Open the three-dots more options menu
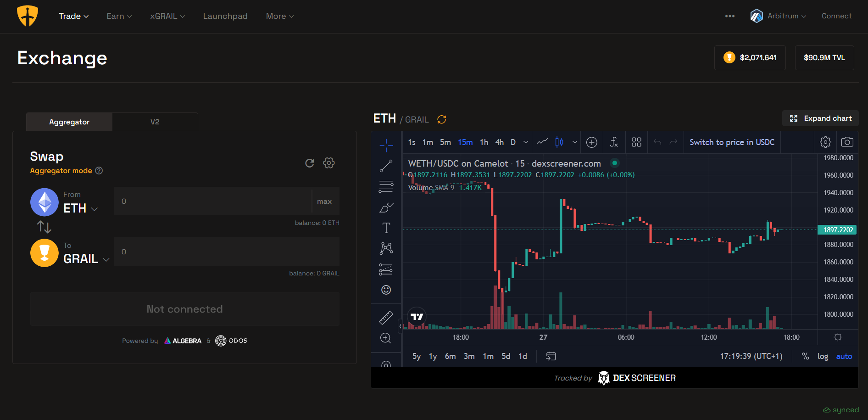The height and width of the screenshot is (420, 868). [x=730, y=16]
